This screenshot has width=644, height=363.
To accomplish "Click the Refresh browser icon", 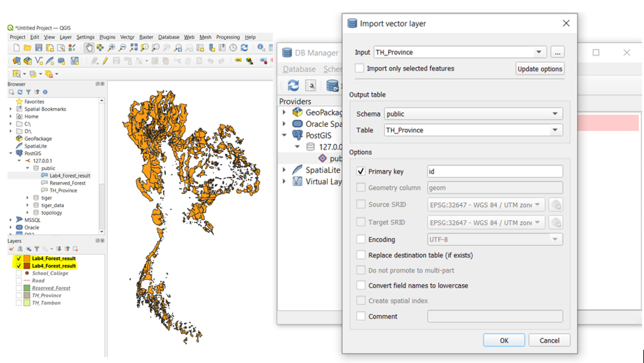I will (19, 91).
